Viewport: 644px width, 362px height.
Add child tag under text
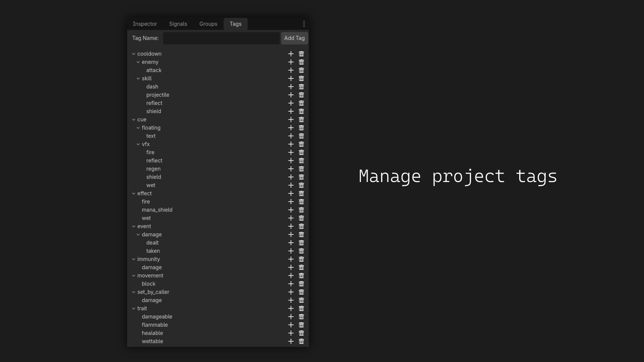(x=291, y=136)
